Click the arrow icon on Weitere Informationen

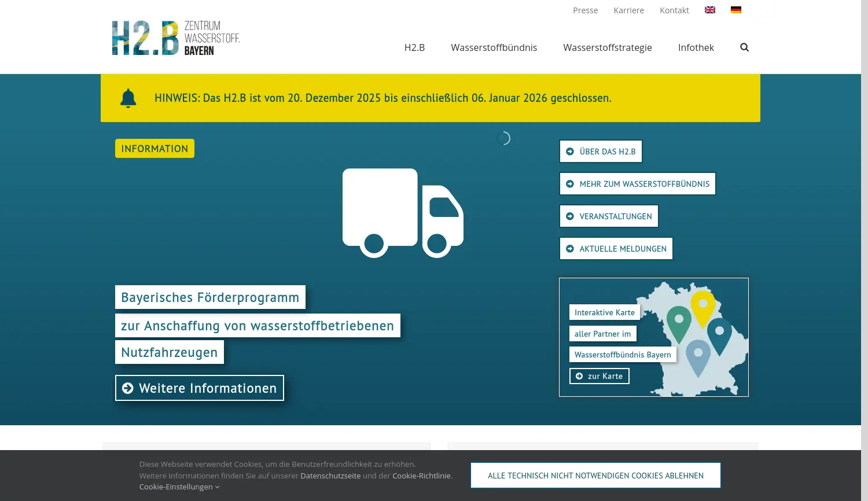(128, 388)
